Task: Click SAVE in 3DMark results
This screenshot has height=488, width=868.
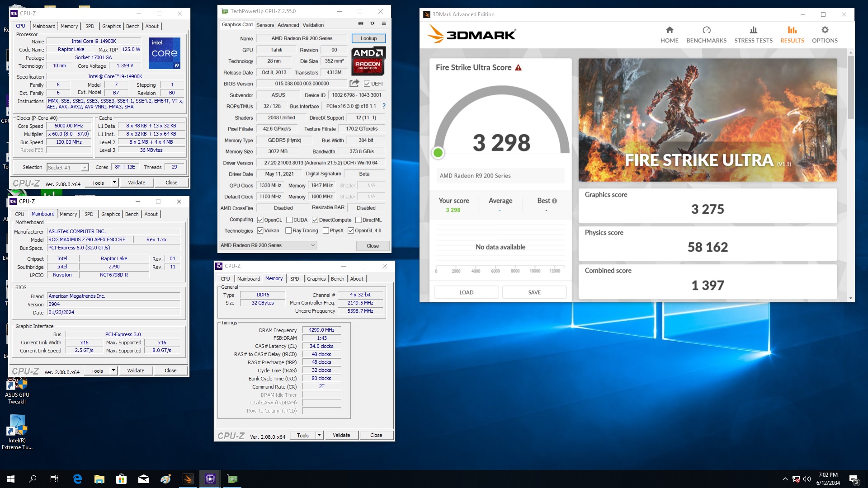Action: point(534,292)
